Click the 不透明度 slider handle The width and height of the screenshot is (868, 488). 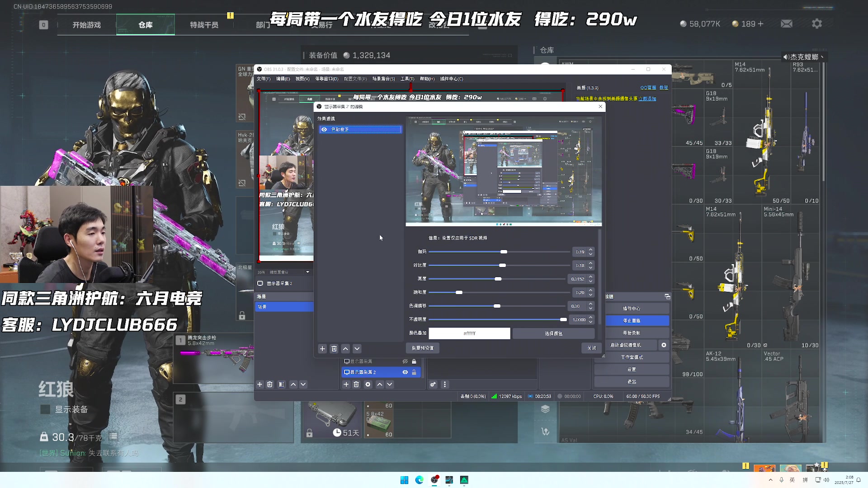[563, 320]
